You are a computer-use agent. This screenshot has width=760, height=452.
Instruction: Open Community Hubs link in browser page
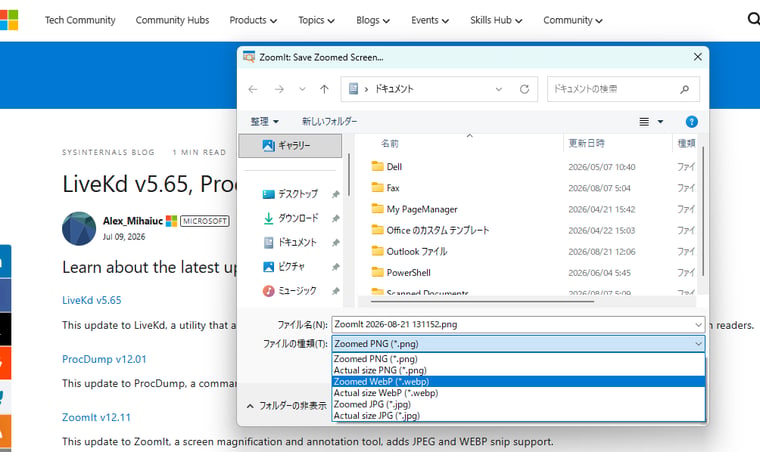coord(173,20)
